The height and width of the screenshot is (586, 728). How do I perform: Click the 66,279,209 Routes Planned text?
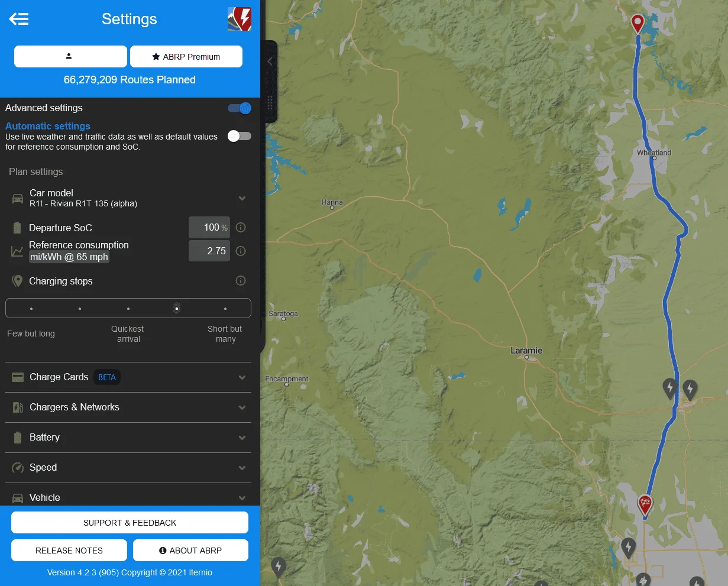tap(130, 80)
